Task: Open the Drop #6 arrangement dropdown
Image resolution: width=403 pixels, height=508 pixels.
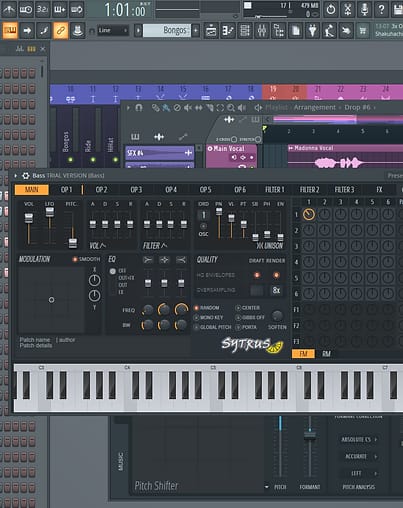Action: point(360,107)
